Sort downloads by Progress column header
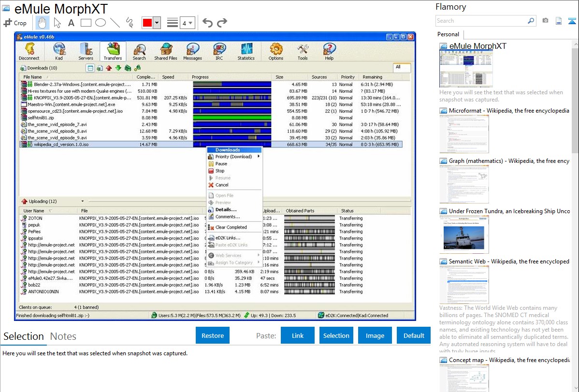 pos(200,77)
